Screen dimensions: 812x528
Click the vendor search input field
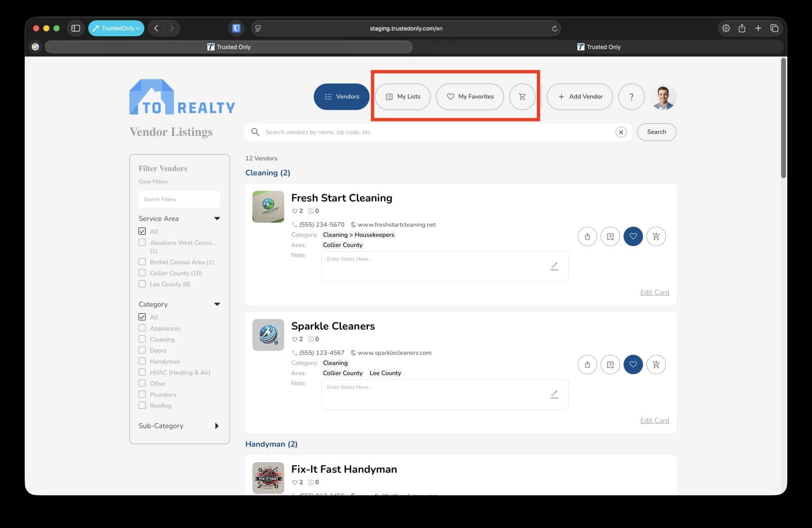[x=438, y=132]
